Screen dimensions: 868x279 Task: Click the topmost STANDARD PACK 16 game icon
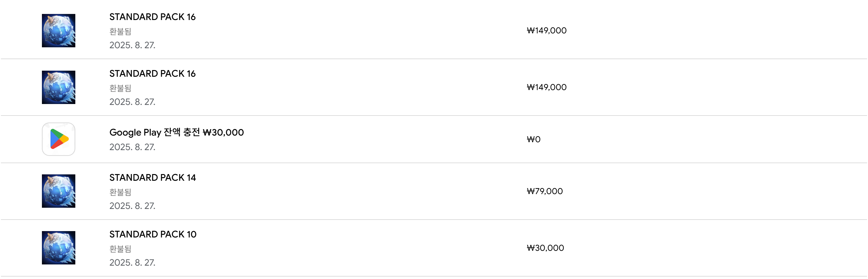[x=59, y=31]
